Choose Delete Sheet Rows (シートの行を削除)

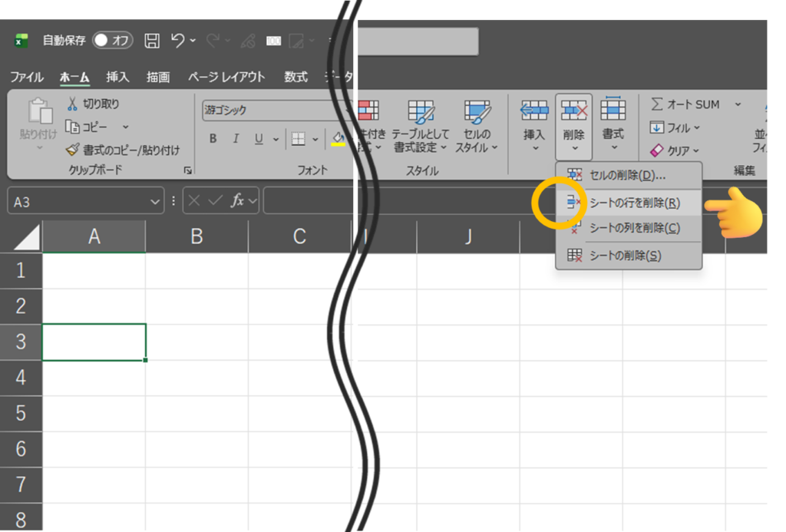pyautogui.click(x=634, y=203)
